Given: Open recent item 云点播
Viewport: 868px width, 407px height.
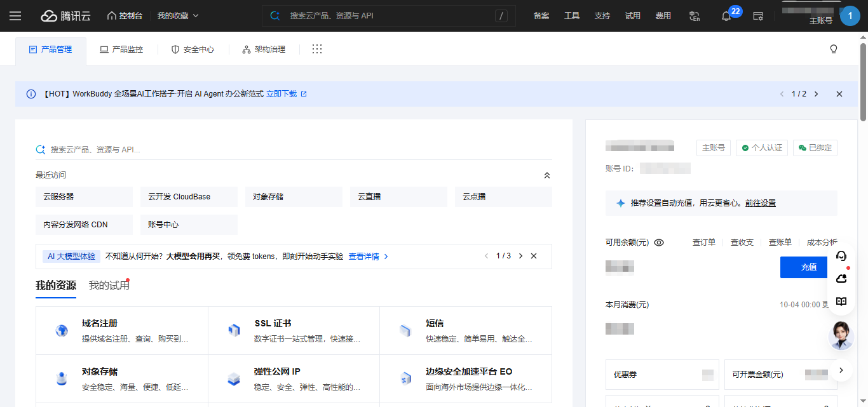Looking at the screenshot, I should pyautogui.click(x=503, y=197).
